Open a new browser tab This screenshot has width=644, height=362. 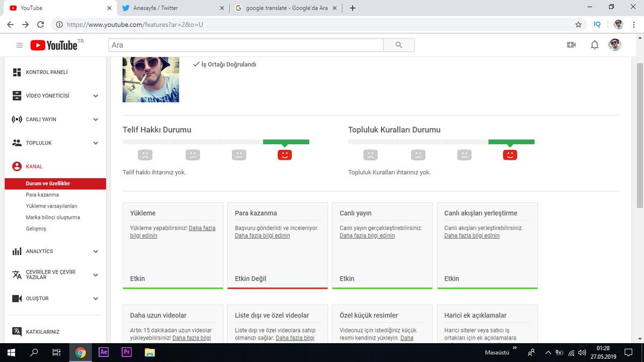tap(353, 8)
